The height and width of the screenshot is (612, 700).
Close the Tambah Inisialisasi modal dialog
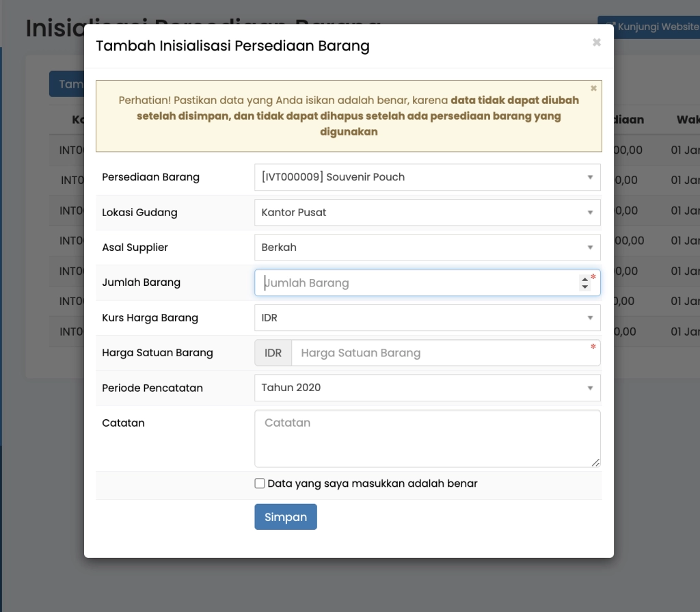596,42
